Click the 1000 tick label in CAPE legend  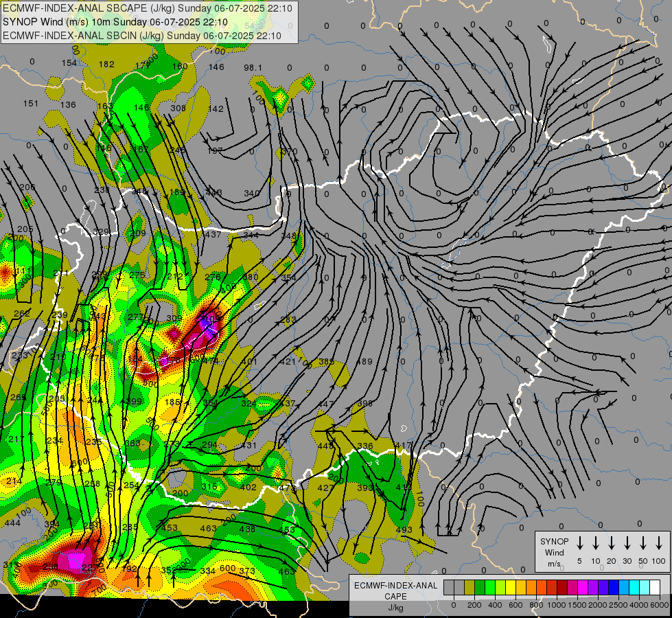556,605
